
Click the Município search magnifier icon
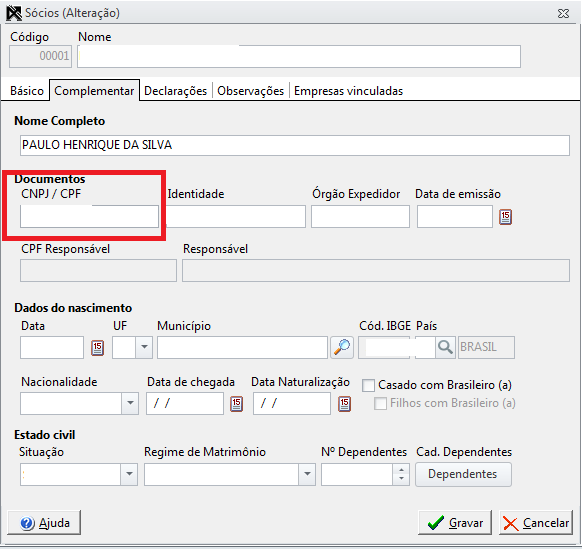click(x=342, y=348)
